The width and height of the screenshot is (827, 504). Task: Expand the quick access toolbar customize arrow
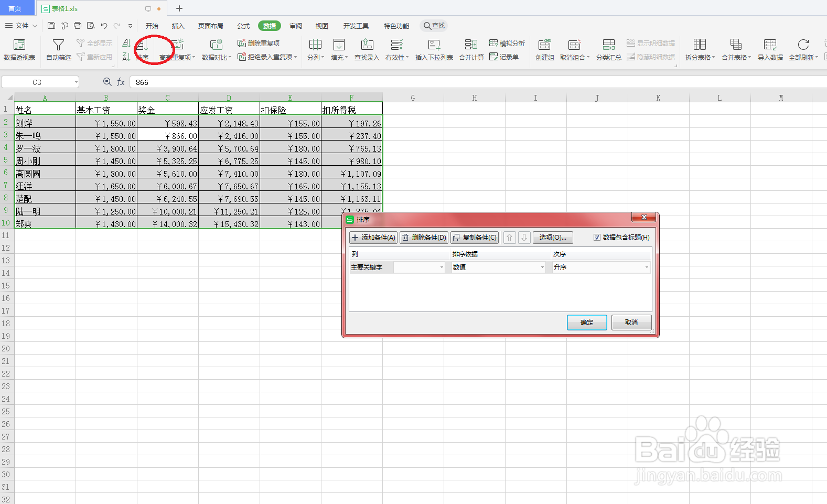click(x=130, y=26)
